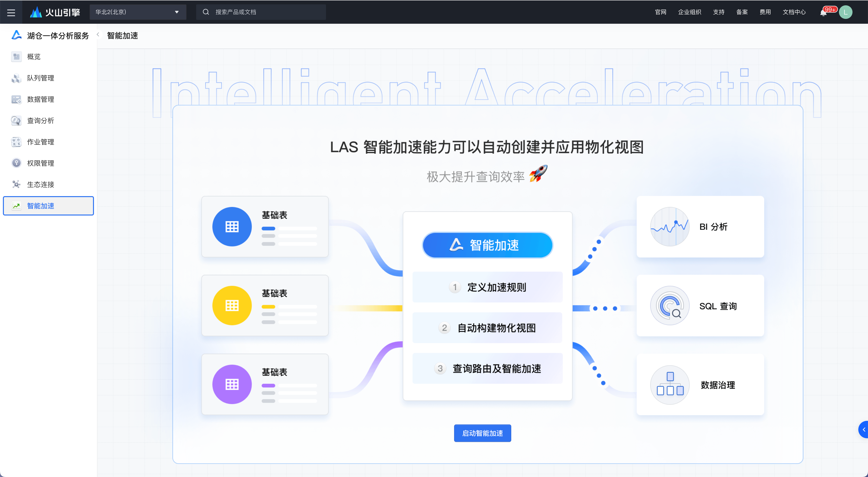Open 生态连接 in the sidebar
Viewport: 868px width, 477px height.
point(48,185)
